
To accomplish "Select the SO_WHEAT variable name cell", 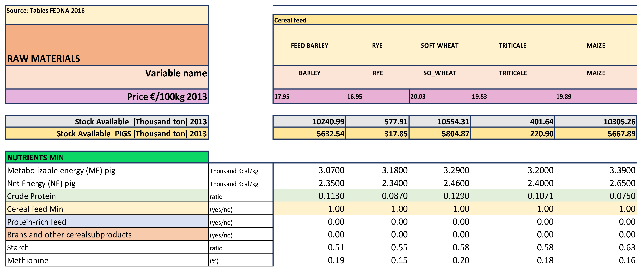I will pyautogui.click(x=440, y=73).
